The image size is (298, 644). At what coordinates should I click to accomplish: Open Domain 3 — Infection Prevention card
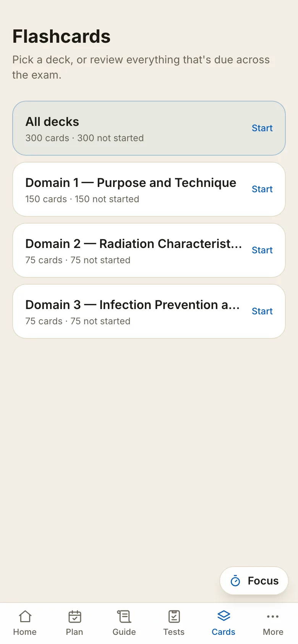coord(149,311)
